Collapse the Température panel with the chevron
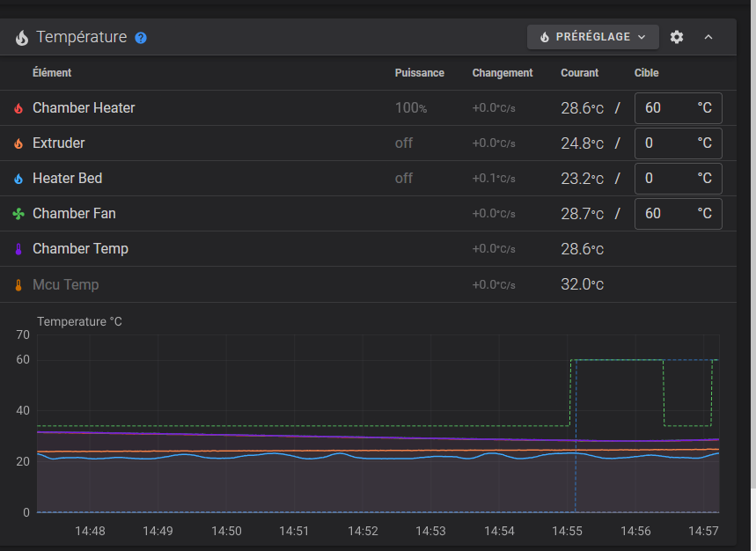This screenshot has height=551, width=756. 708,37
